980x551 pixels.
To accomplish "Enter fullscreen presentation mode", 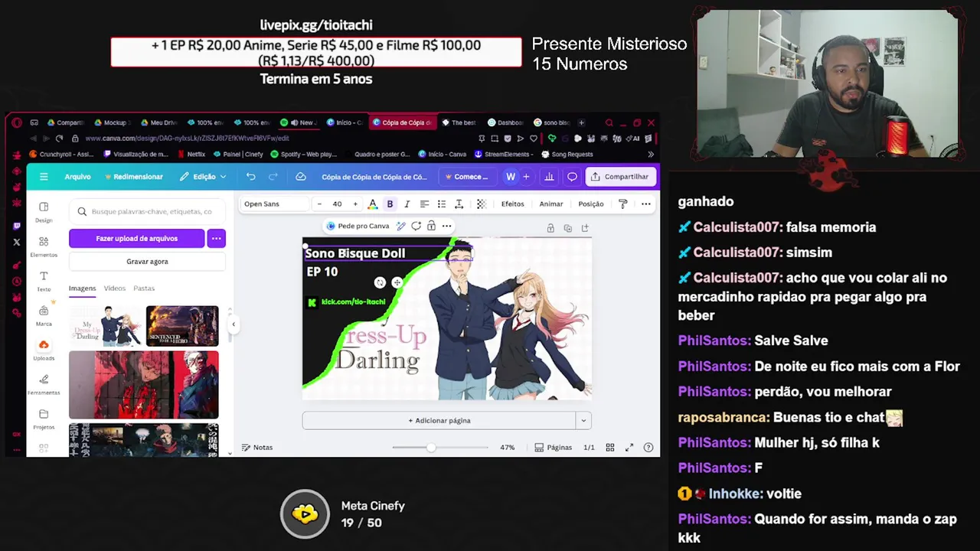I will pyautogui.click(x=629, y=448).
